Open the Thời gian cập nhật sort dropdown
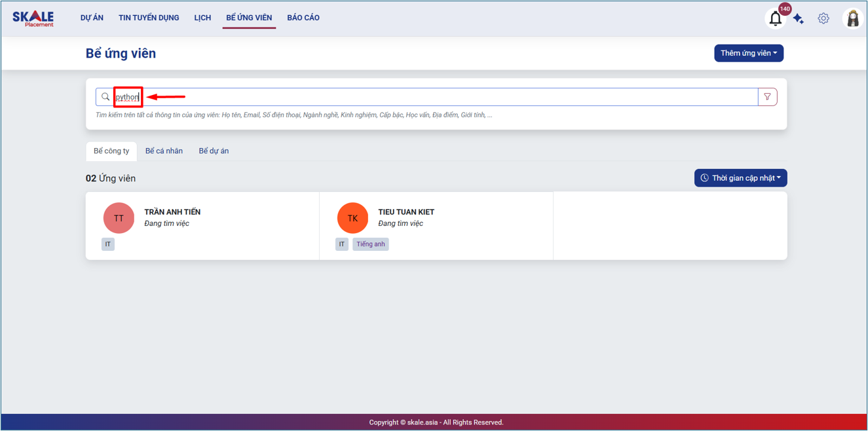Image resolution: width=868 pixels, height=431 pixels. (740, 178)
